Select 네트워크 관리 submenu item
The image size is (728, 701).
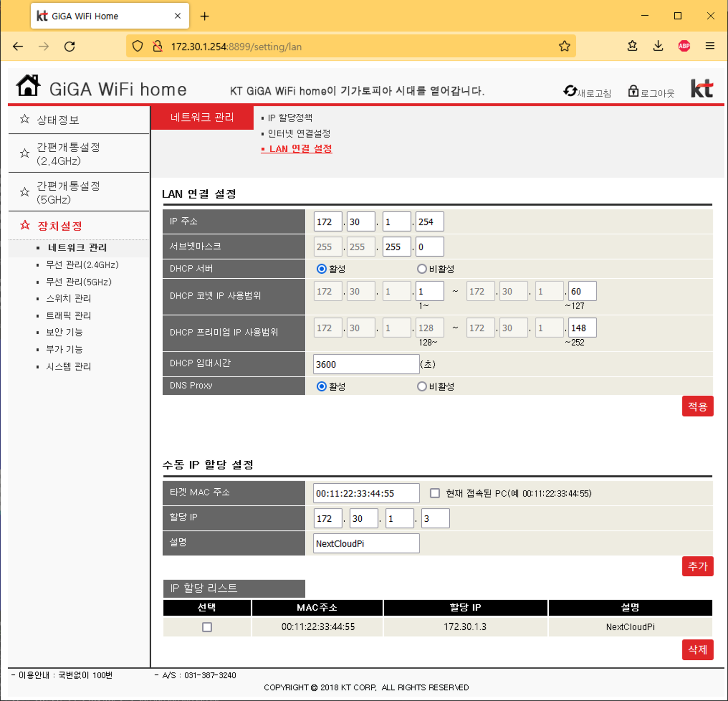pos(77,248)
